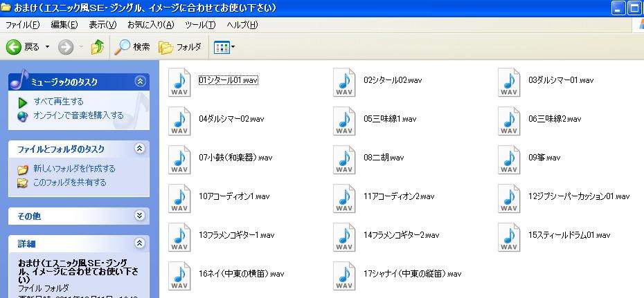This screenshot has height=298, width=644.
Task: Select file name 05三味線1.wav
Action: 390,119
